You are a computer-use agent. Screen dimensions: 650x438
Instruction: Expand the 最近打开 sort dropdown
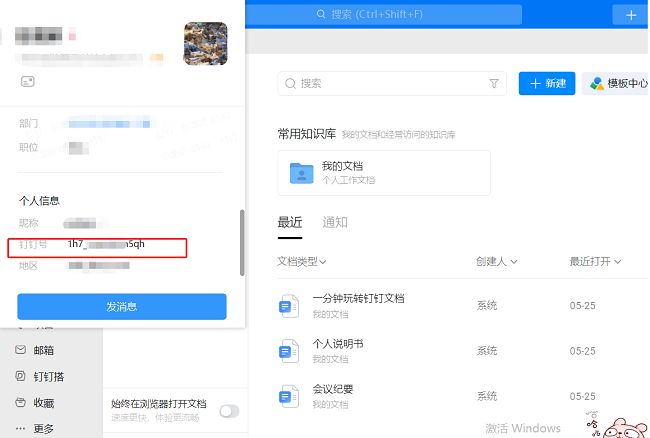595,261
